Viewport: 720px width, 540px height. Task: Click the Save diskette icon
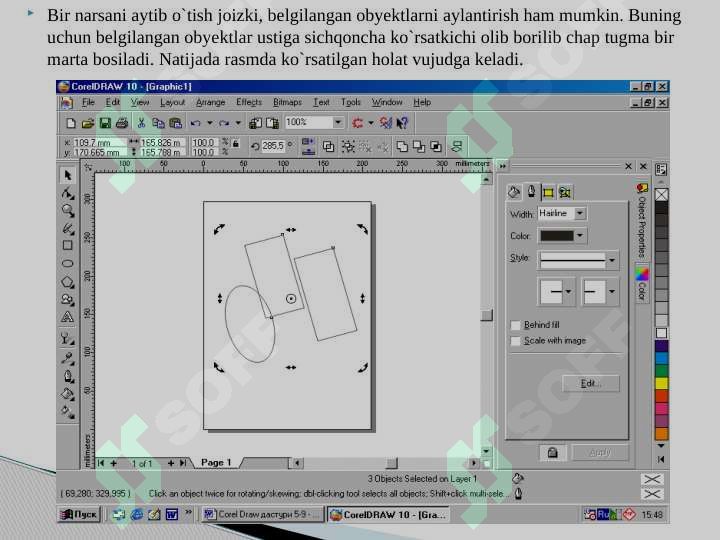click(x=105, y=123)
